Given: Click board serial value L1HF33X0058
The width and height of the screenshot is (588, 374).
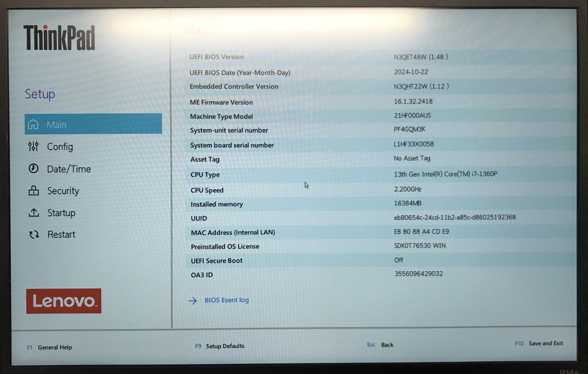Looking at the screenshot, I should [x=414, y=144].
